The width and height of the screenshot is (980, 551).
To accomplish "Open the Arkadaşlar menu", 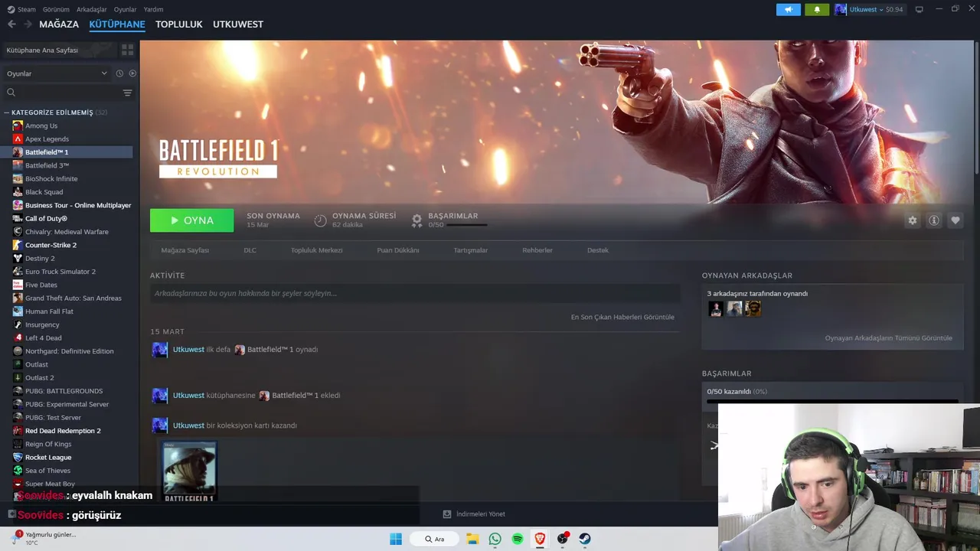I will tap(92, 9).
